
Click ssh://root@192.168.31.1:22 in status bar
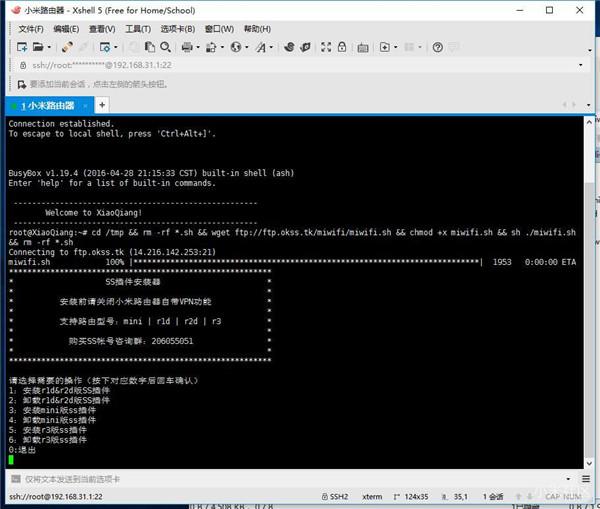tap(56, 497)
